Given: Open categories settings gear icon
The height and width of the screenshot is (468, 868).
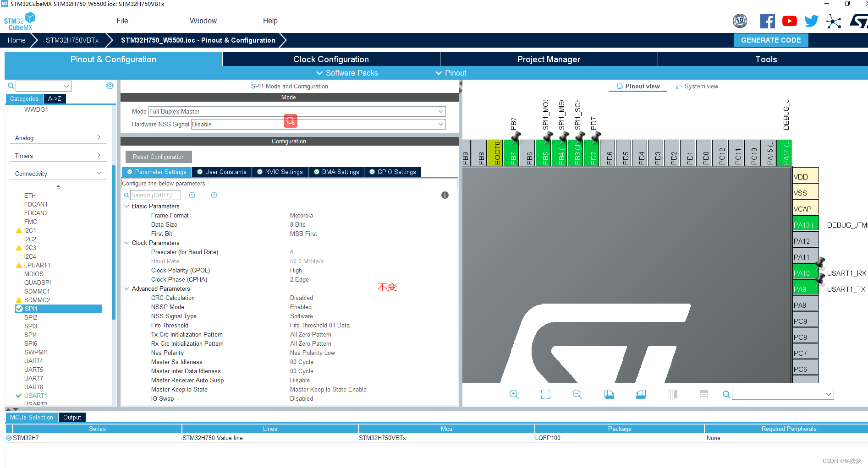Looking at the screenshot, I should [110, 86].
